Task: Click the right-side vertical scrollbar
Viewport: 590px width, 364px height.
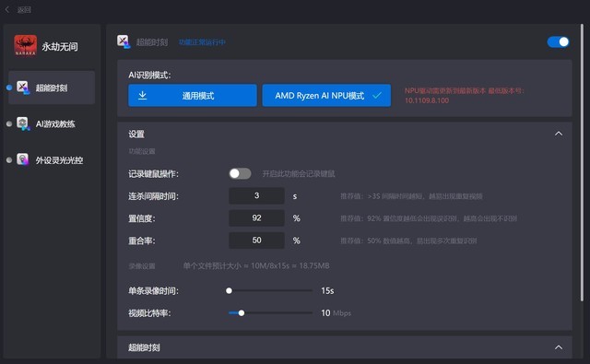Action: pyautogui.click(x=582, y=161)
